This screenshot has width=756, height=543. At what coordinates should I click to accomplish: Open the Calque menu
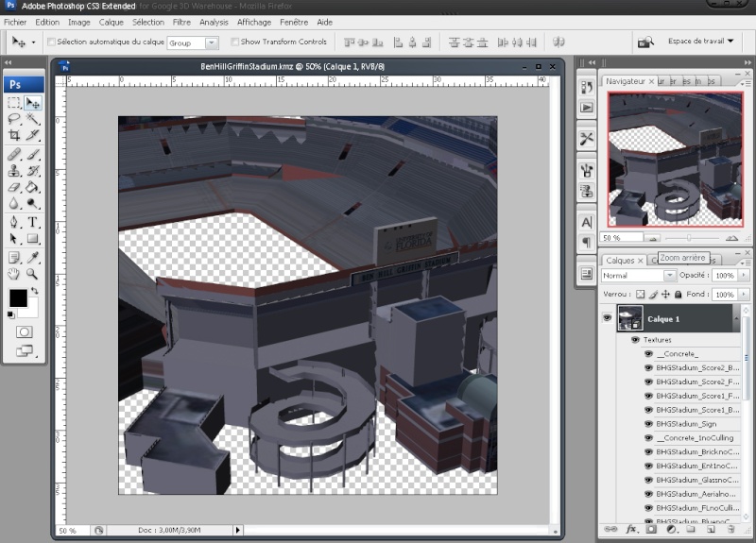coord(111,22)
